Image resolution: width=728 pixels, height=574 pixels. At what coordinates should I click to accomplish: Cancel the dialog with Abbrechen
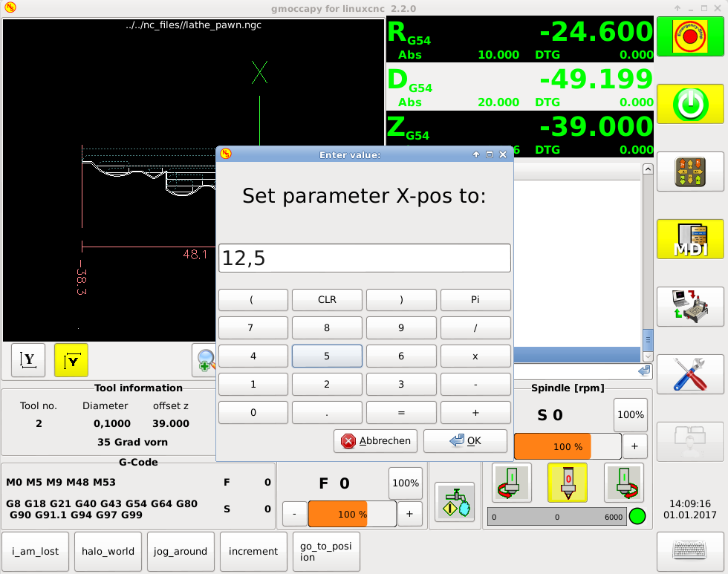376,441
